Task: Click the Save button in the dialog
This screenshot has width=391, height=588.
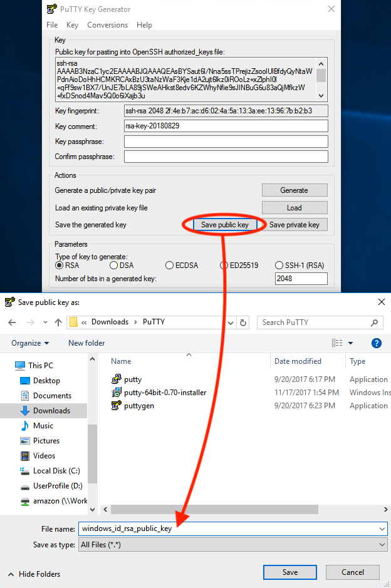Action: tap(290, 572)
